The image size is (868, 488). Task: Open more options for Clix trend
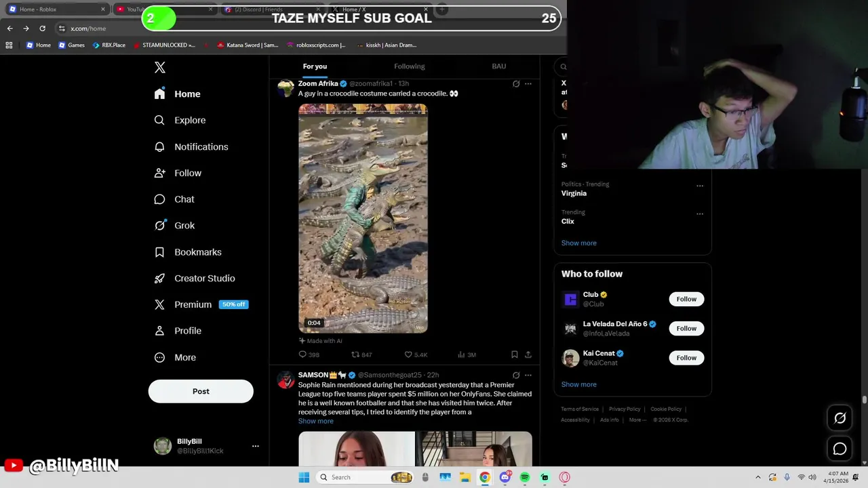tap(700, 214)
